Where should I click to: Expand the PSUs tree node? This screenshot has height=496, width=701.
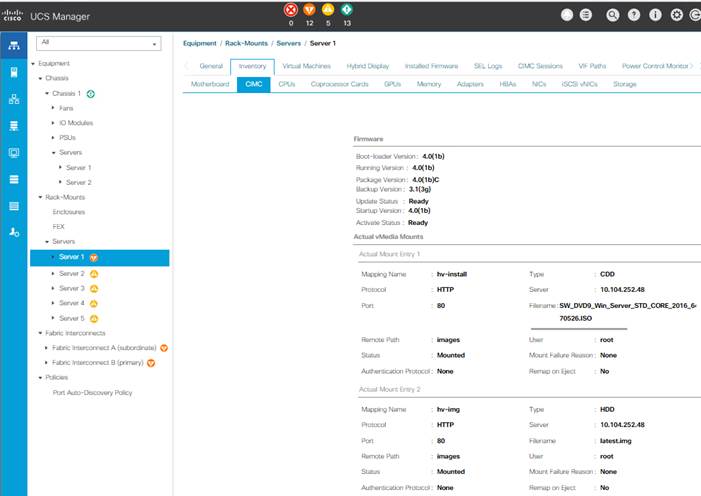pyautogui.click(x=53, y=137)
